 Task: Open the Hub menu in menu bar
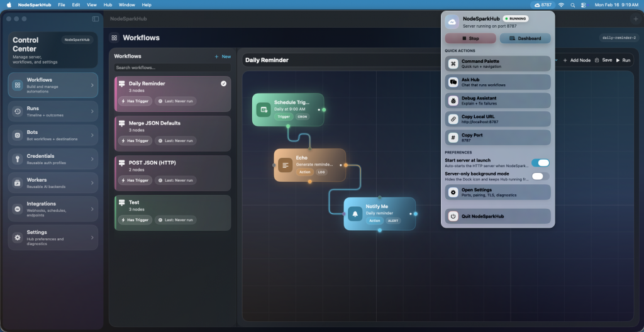point(108,4)
